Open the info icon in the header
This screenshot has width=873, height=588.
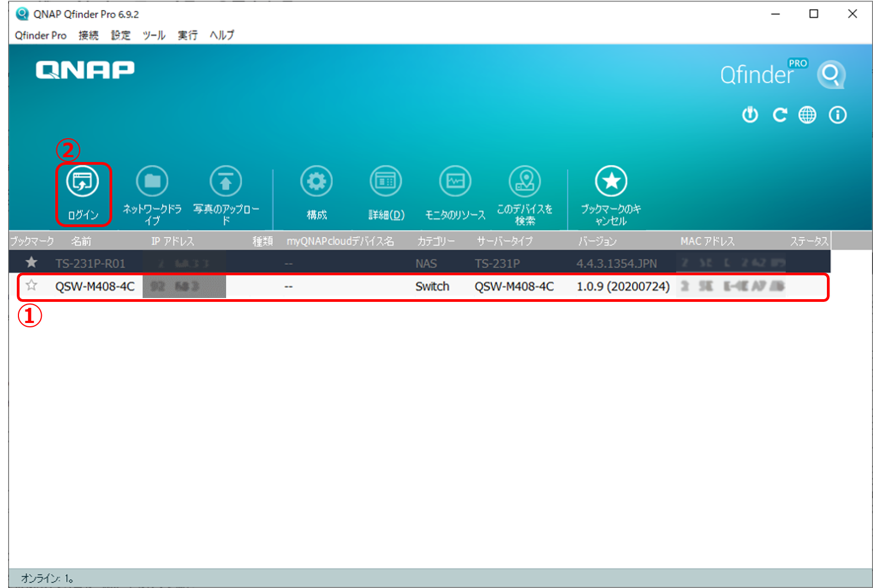click(837, 115)
